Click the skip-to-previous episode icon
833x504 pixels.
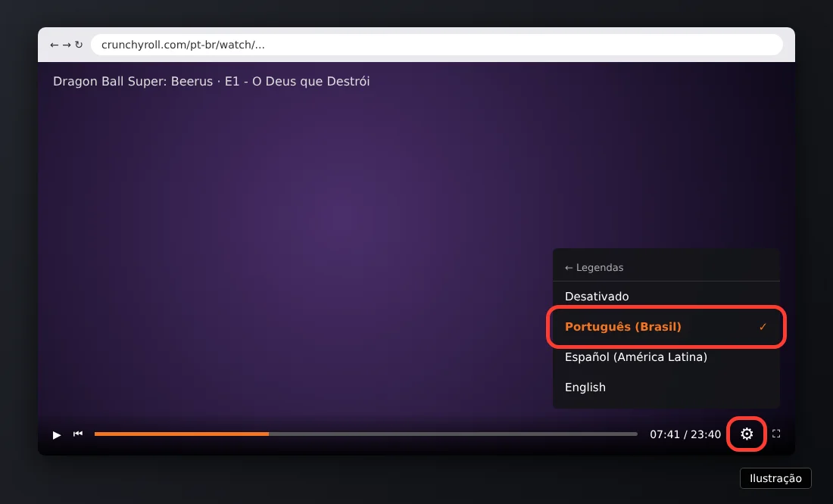pos(78,434)
